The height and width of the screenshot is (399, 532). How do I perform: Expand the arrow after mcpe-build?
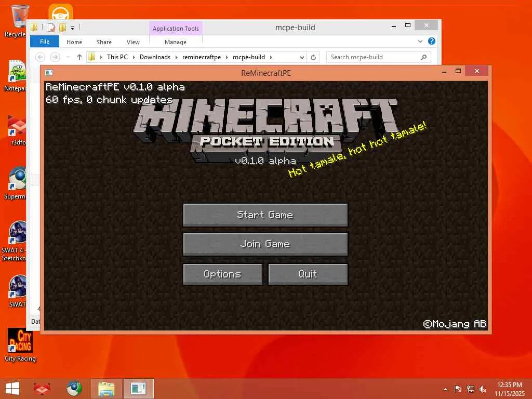[x=271, y=57]
